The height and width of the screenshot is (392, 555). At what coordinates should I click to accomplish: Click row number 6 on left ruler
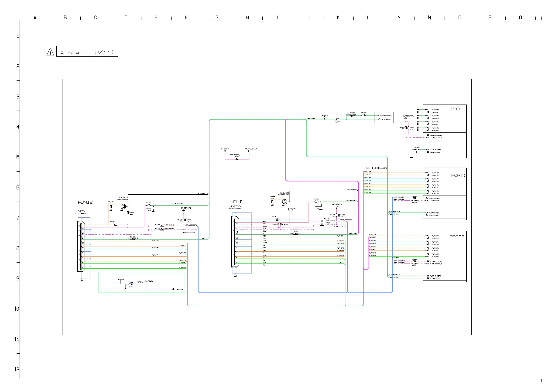18,188
